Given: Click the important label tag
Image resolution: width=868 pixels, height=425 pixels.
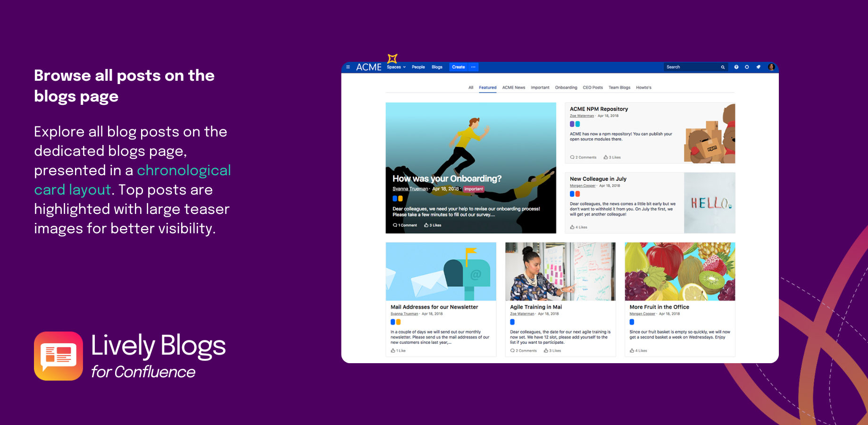Looking at the screenshot, I should point(474,189).
